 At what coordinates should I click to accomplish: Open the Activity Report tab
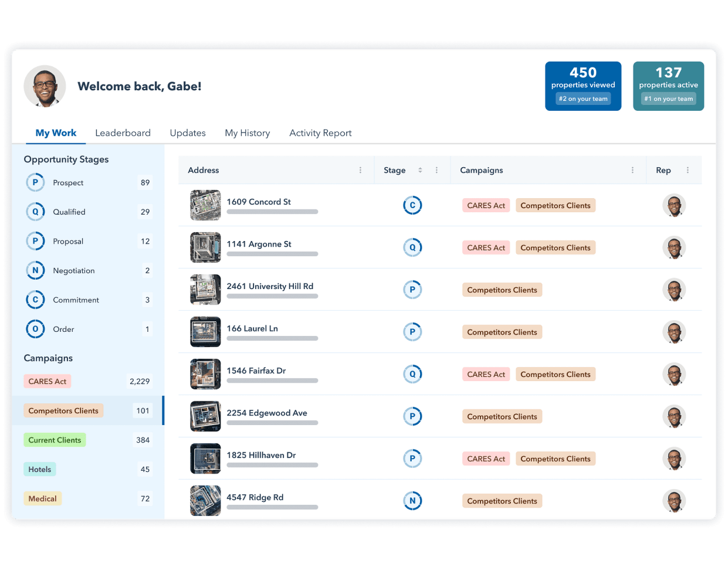(x=320, y=133)
